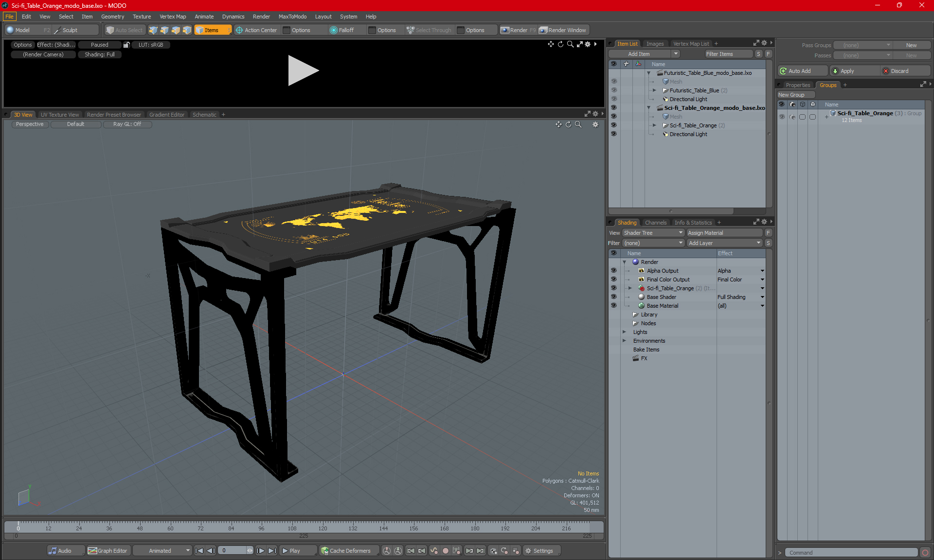
Task: Open Shader Tree view dropdown
Action: tap(653, 233)
